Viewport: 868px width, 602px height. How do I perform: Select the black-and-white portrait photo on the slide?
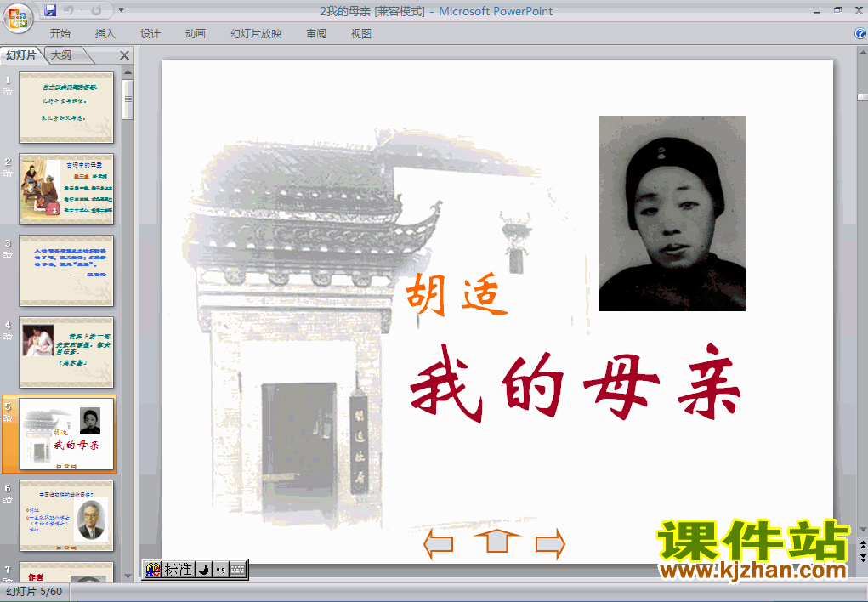click(672, 213)
